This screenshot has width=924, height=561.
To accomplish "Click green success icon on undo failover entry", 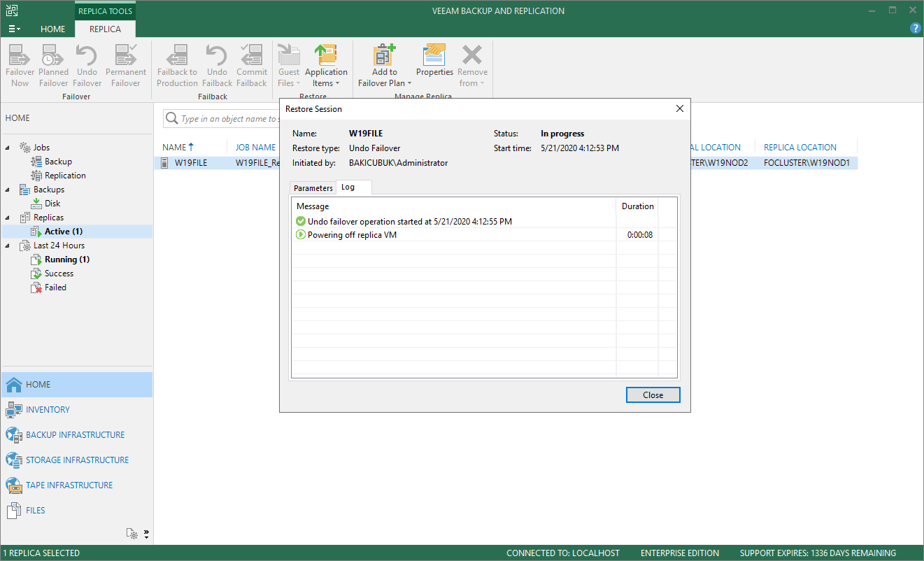I will click(301, 222).
